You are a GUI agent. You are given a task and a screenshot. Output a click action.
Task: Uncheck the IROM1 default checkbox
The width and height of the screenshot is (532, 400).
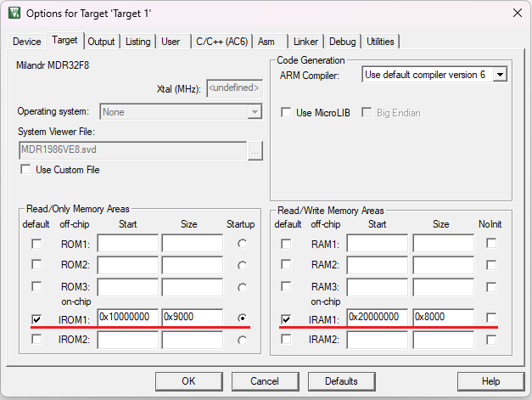[36, 318]
